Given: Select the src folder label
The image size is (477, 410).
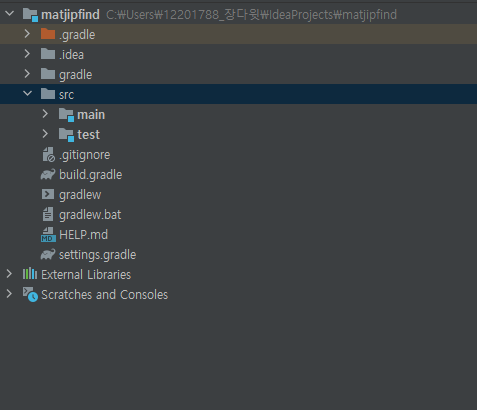Looking at the screenshot, I should point(66,95).
